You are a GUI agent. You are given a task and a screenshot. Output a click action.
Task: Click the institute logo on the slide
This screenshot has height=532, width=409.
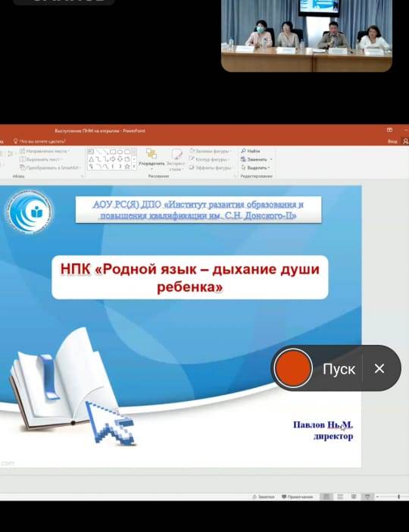coord(30,212)
